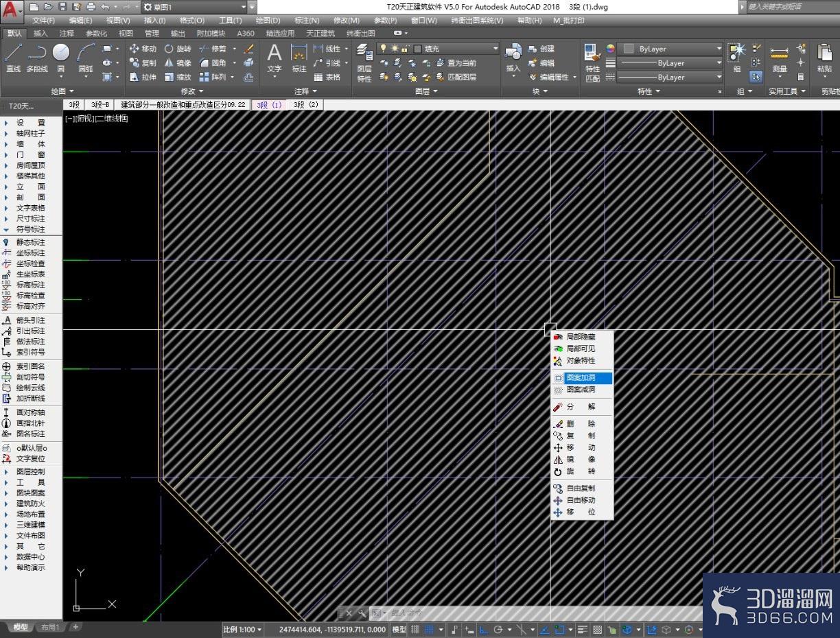This screenshot has width=840, height=638.
Task: Toggle 模型 model space button in status bar
Action: [x=398, y=630]
